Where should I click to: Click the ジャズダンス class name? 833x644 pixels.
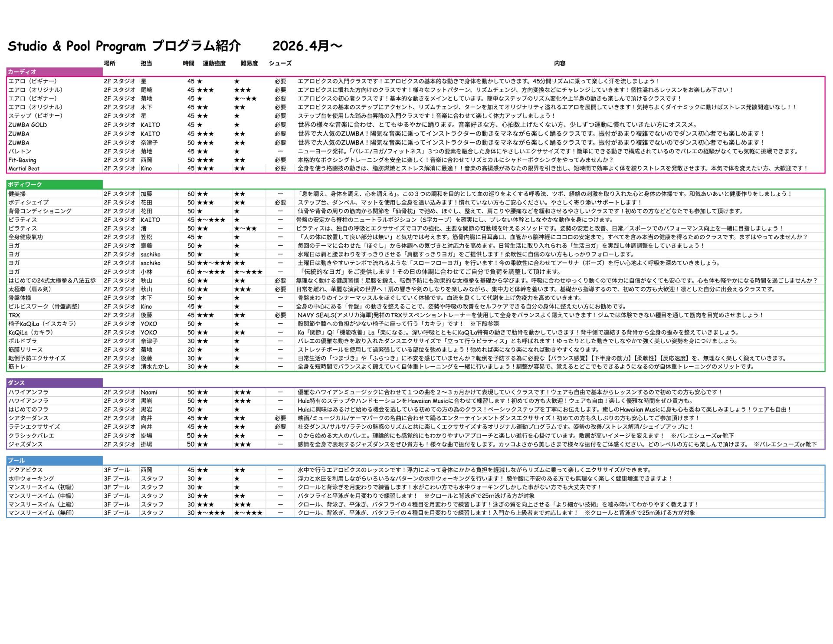click(25, 444)
